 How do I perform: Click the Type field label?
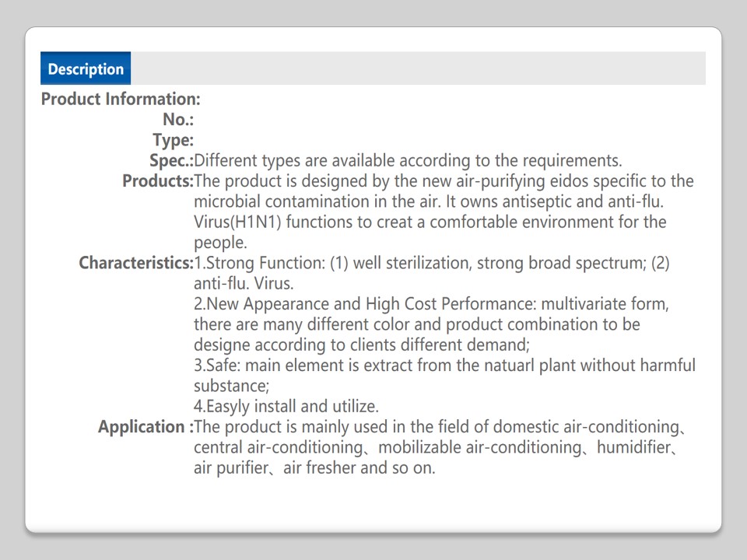tap(173, 141)
